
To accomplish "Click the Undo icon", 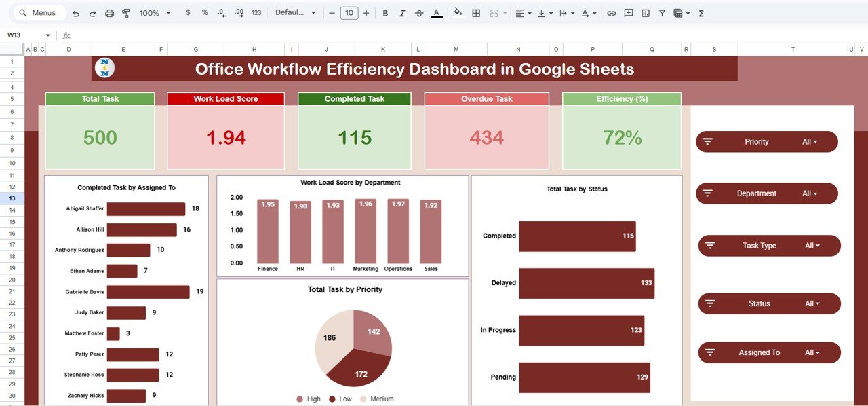I will (x=75, y=13).
